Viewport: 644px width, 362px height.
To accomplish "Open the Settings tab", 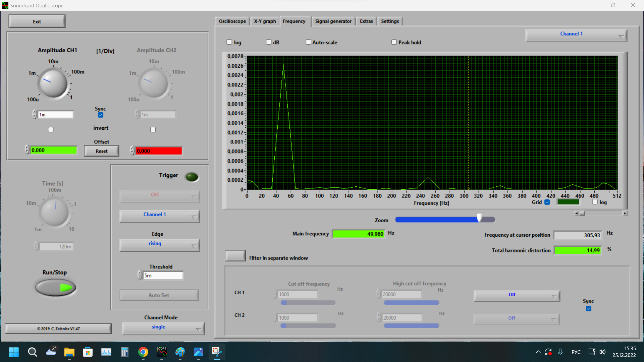I will click(390, 21).
